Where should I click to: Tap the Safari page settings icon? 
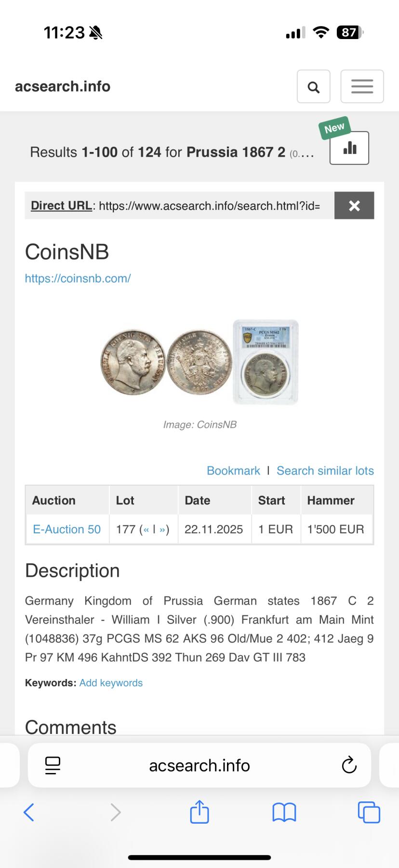pyautogui.click(x=53, y=765)
